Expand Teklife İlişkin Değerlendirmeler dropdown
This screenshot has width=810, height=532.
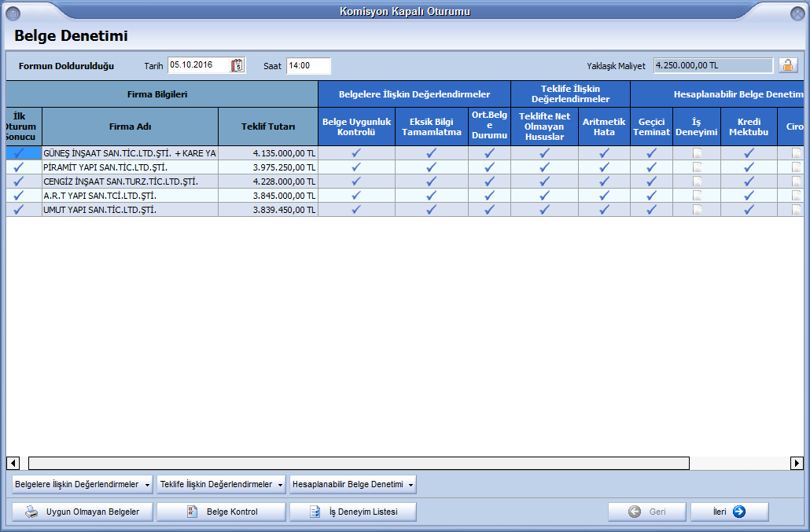[222, 485]
